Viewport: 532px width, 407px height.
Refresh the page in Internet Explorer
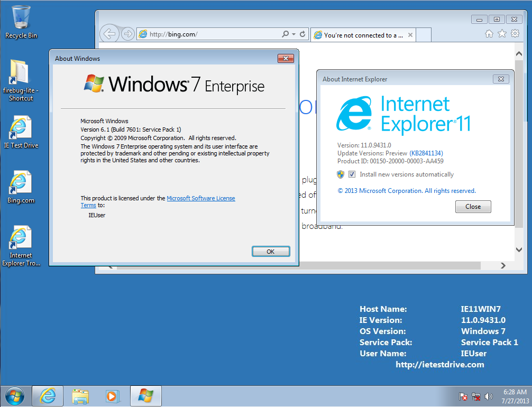pyautogui.click(x=302, y=34)
